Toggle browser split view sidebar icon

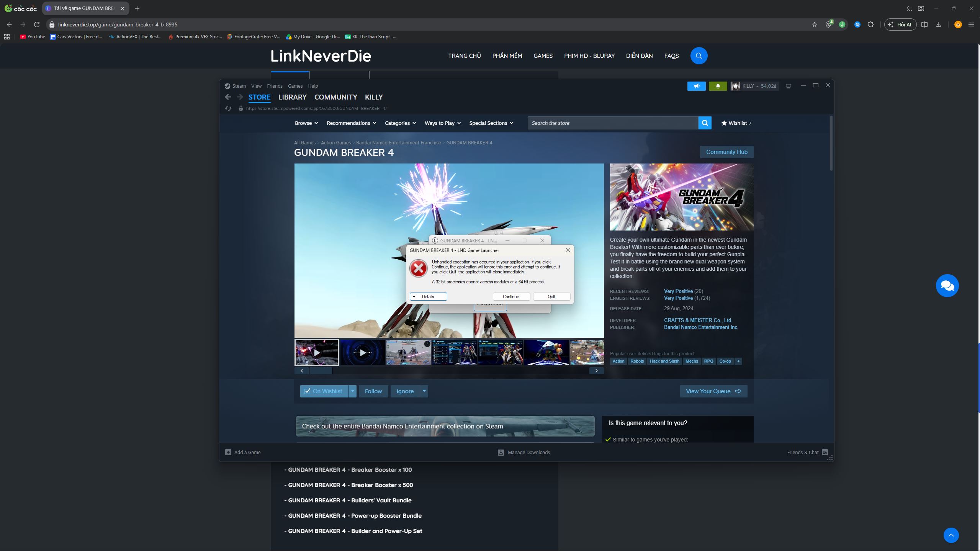click(x=924, y=25)
